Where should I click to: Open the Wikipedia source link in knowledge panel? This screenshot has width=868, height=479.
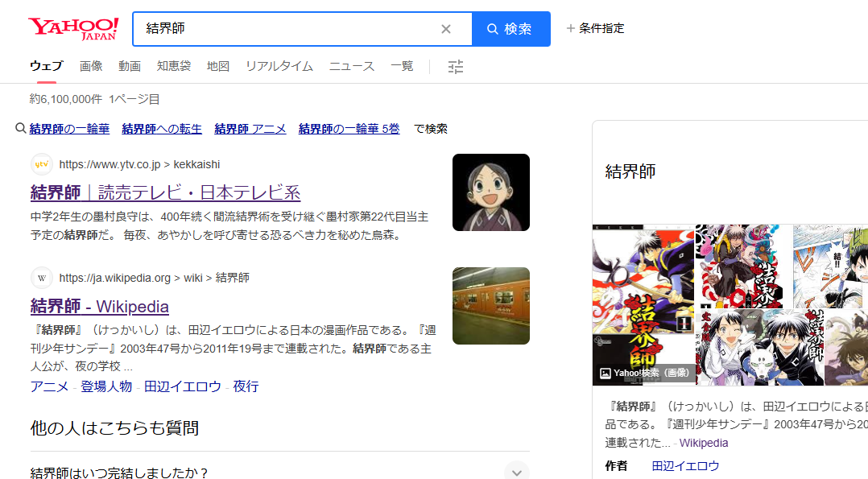[x=704, y=443]
